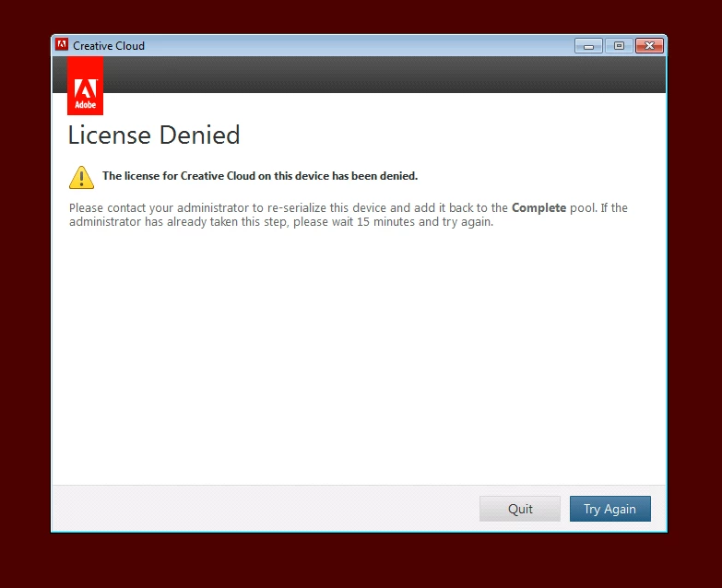This screenshot has width=722, height=588.
Task: Minimize the Creative Cloud window
Action: pos(588,45)
